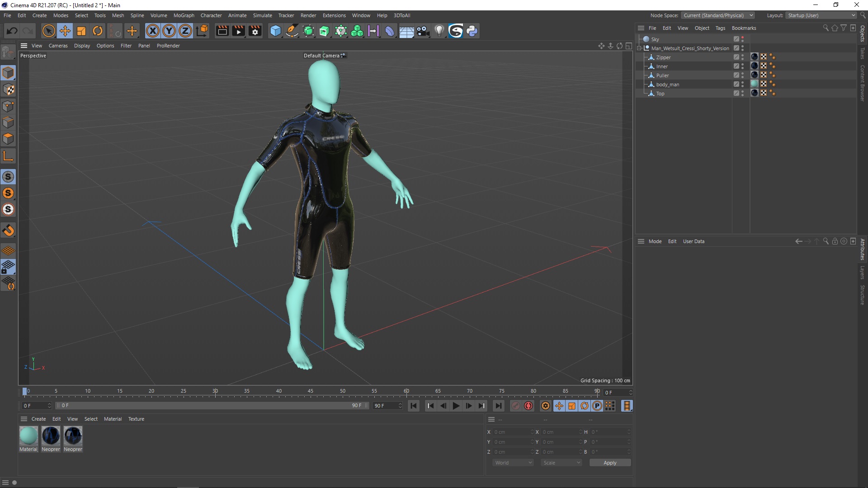Toggle Y axis lock
The width and height of the screenshot is (868, 488).
point(169,31)
